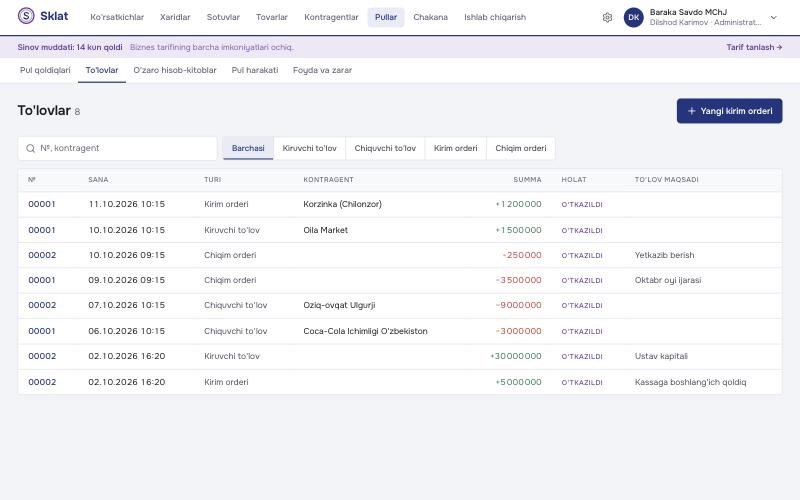
Task: Open the Oktabr oyi ijarasi payment
Action: coord(399,280)
